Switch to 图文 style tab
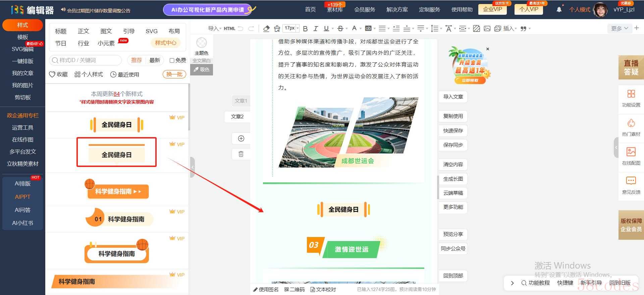Viewport: 644px width, 295px height. pos(106,31)
